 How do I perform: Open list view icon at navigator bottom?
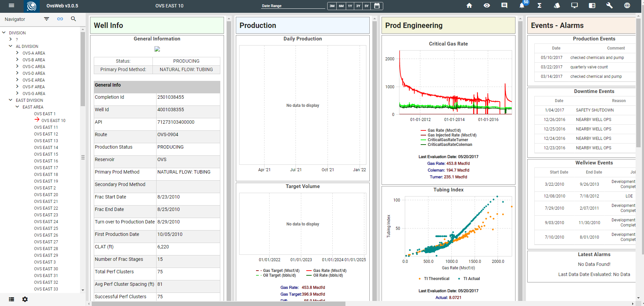11,299
